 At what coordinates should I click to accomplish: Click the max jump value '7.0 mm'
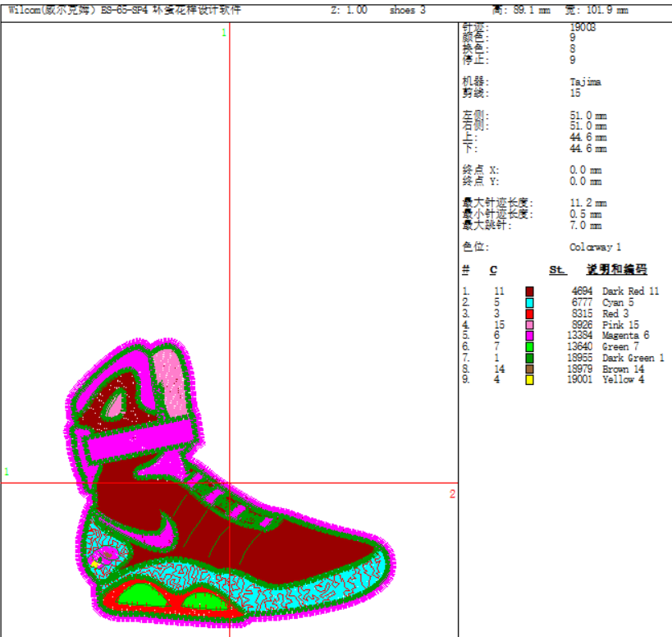(x=585, y=225)
